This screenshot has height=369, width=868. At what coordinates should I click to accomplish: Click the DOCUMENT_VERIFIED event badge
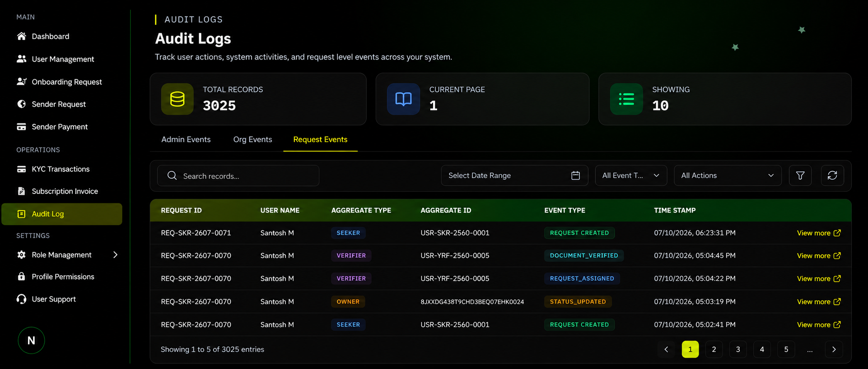(x=584, y=255)
